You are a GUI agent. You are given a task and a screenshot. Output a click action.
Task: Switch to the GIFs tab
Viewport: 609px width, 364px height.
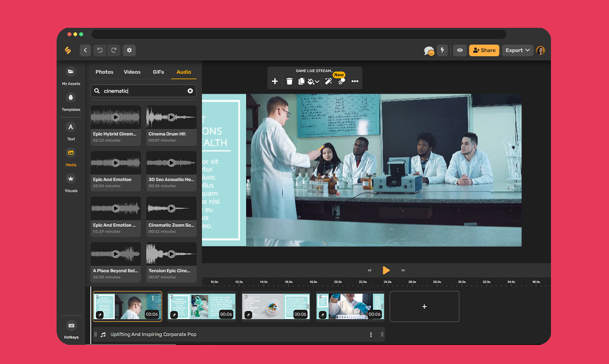click(158, 72)
